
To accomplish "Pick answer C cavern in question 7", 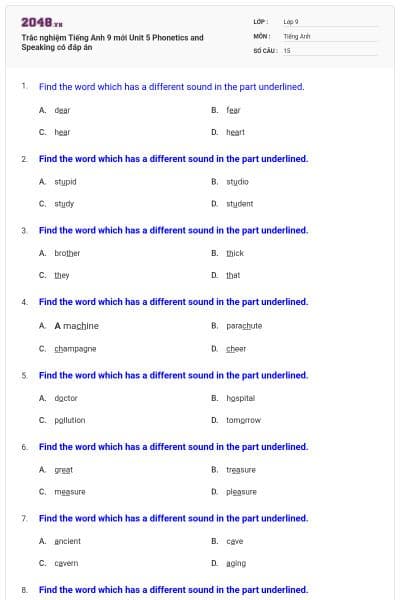I will click(66, 563).
